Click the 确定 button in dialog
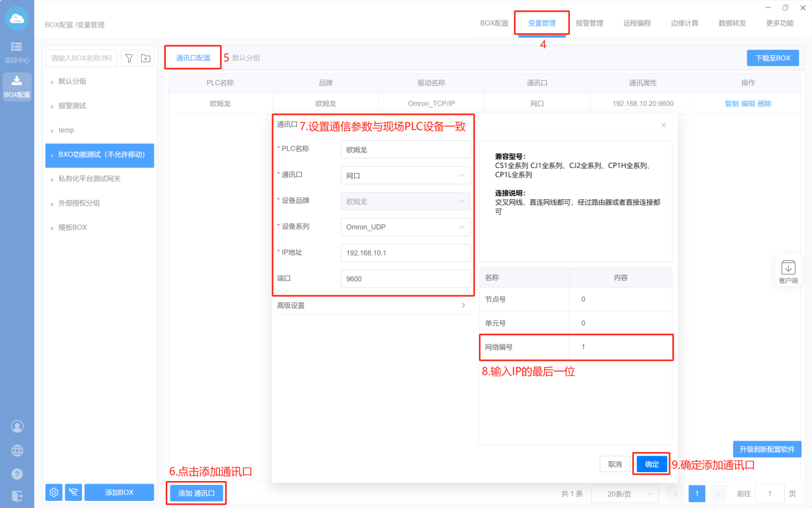This screenshot has width=812, height=508. click(652, 464)
